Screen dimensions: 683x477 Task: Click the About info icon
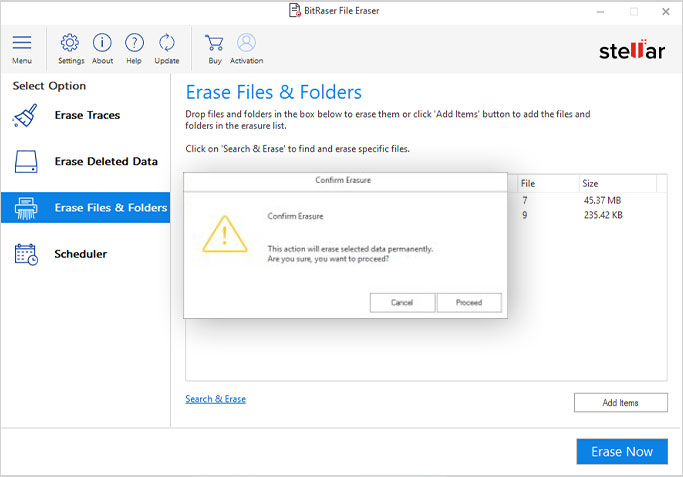coord(102,42)
